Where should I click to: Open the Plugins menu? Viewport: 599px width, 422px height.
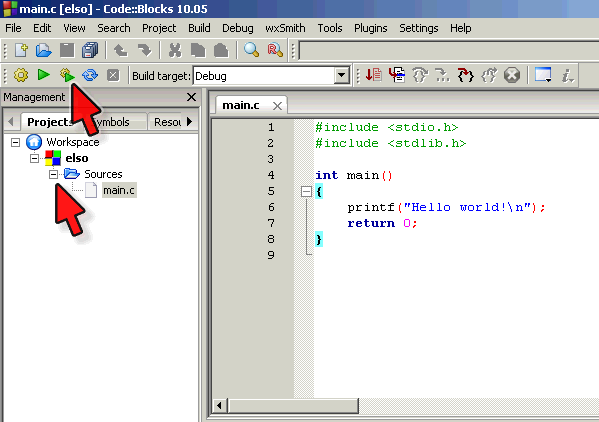coord(371,28)
